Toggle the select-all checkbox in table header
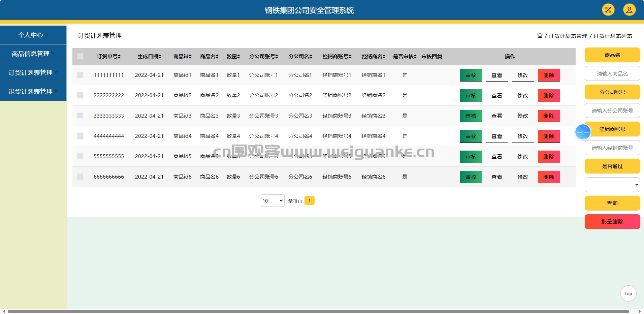The height and width of the screenshot is (314, 644). pos(80,56)
